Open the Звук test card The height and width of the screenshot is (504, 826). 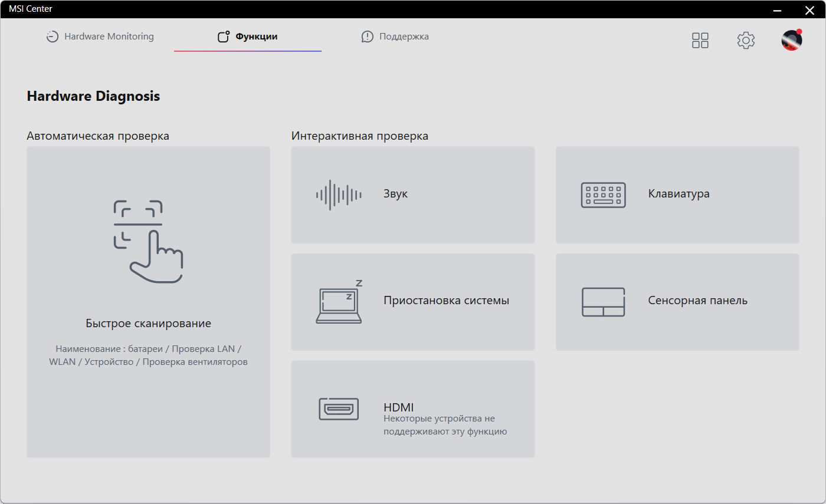413,195
